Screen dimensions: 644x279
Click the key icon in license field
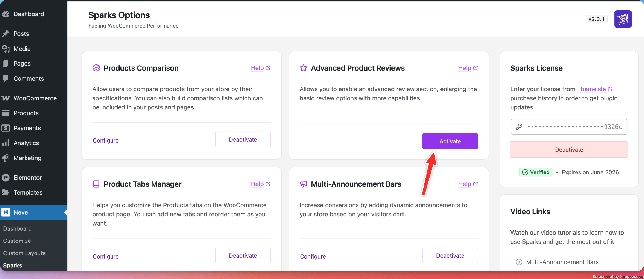click(x=519, y=127)
